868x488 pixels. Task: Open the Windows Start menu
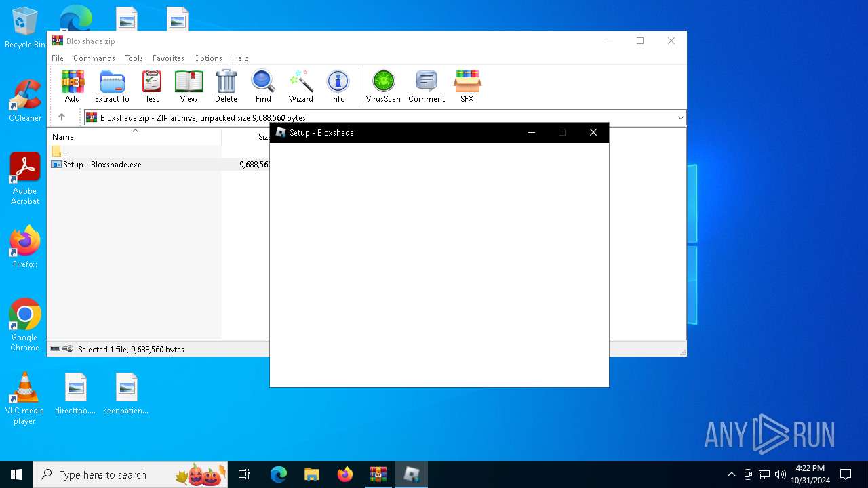(x=16, y=474)
